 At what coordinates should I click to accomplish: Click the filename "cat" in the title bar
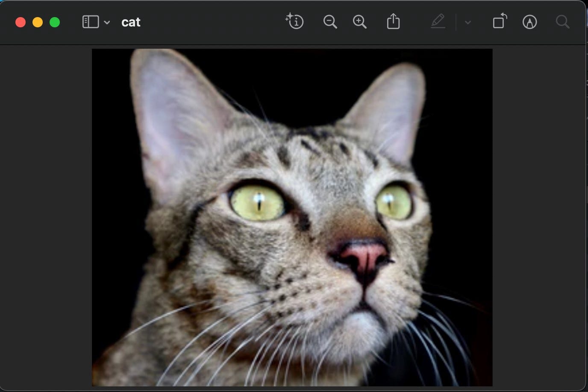coord(131,22)
